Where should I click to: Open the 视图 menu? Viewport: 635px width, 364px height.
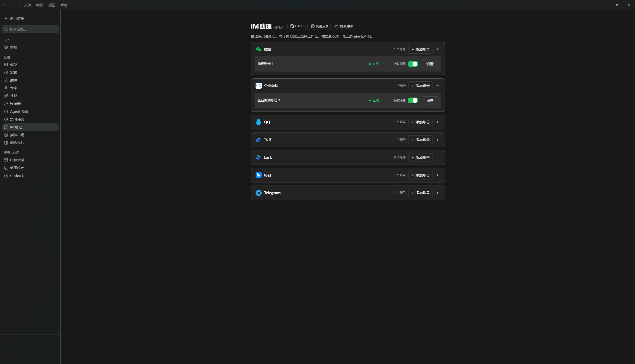52,5
